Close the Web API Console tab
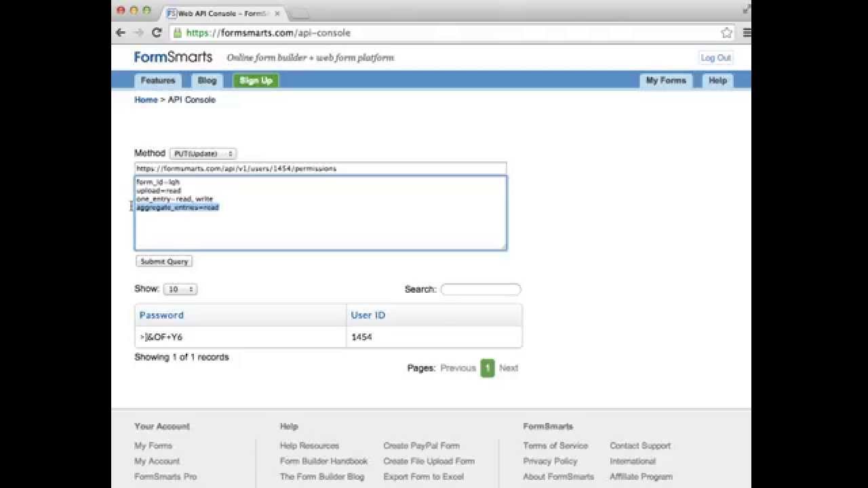The height and width of the screenshot is (488, 868). [x=277, y=14]
